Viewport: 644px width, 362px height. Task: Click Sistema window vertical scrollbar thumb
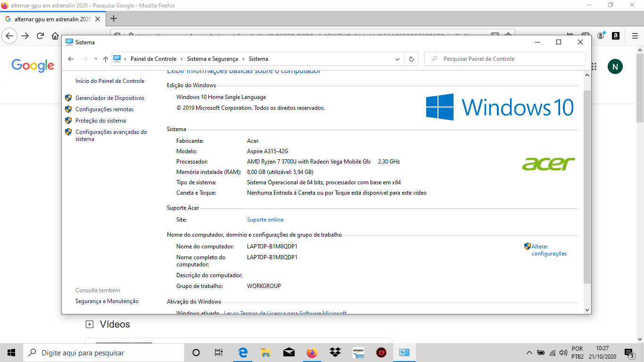(587, 186)
